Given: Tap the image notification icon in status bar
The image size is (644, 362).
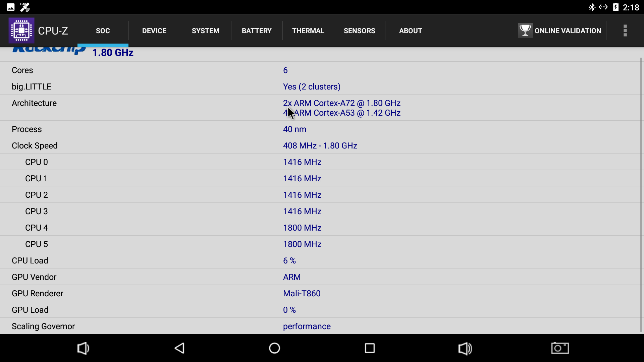Looking at the screenshot, I should (x=11, y=7).
